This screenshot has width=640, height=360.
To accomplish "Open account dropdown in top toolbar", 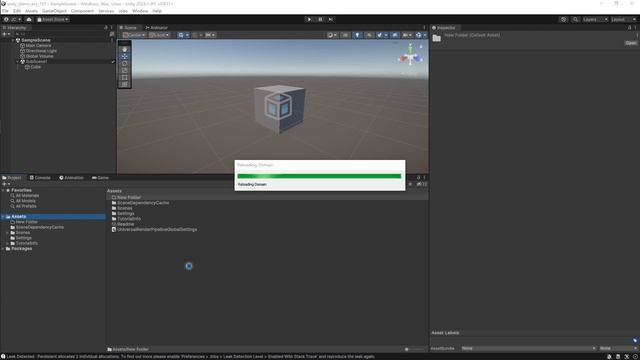I will (12, 19).
